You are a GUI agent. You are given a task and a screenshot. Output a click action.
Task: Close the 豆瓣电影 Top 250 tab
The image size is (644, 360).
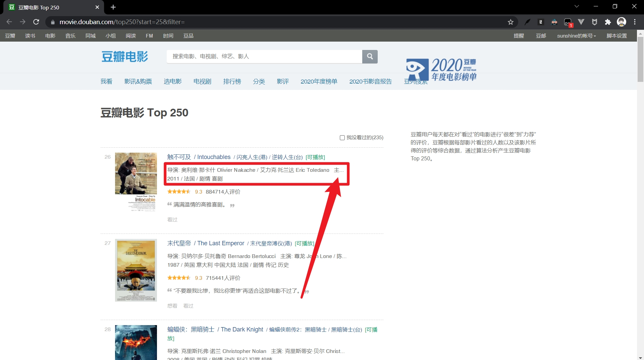(x=97, y=7)
